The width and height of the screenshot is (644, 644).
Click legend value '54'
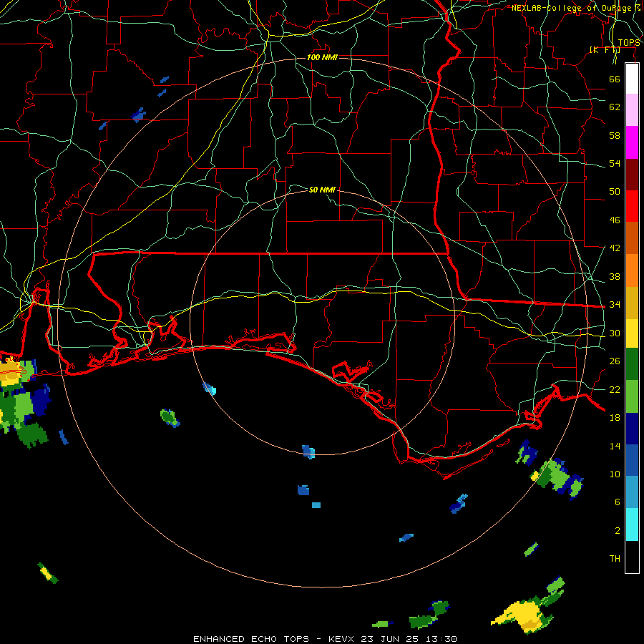point(615,163)
